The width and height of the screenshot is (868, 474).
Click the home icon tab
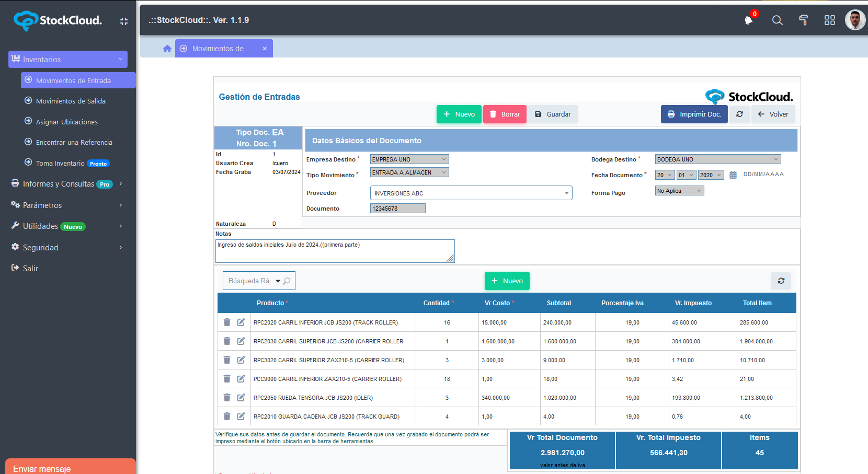pyautogui.click(x=167, y=49)
